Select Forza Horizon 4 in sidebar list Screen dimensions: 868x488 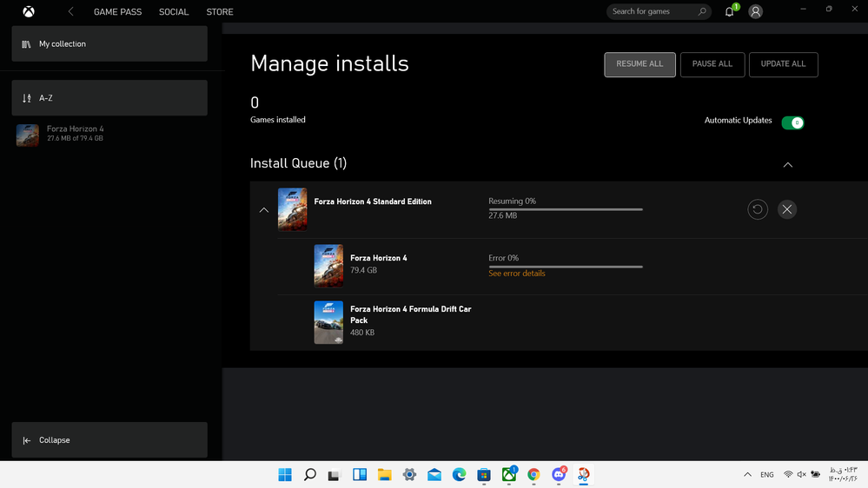coord(109,135)
